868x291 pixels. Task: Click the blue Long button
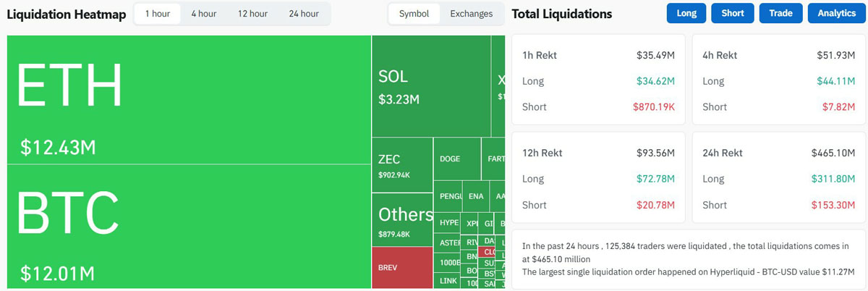[686, 14]
